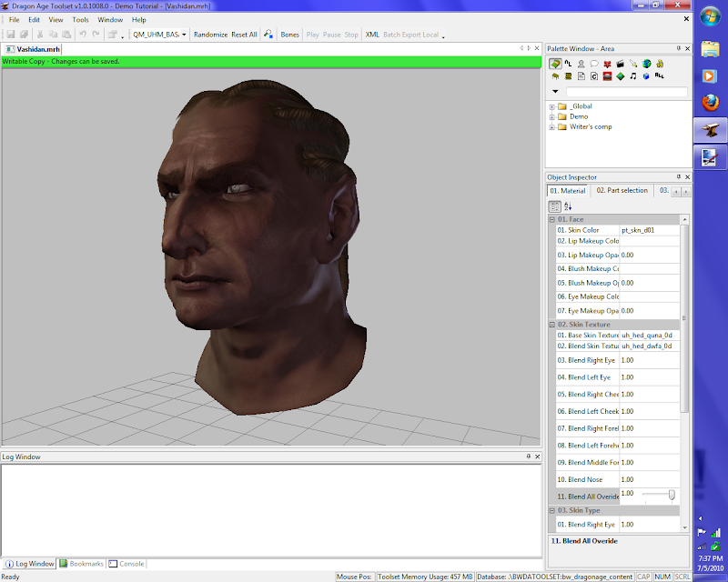Select the Area palette icon
Screen dimensions: 728x582
coord(555,64)
